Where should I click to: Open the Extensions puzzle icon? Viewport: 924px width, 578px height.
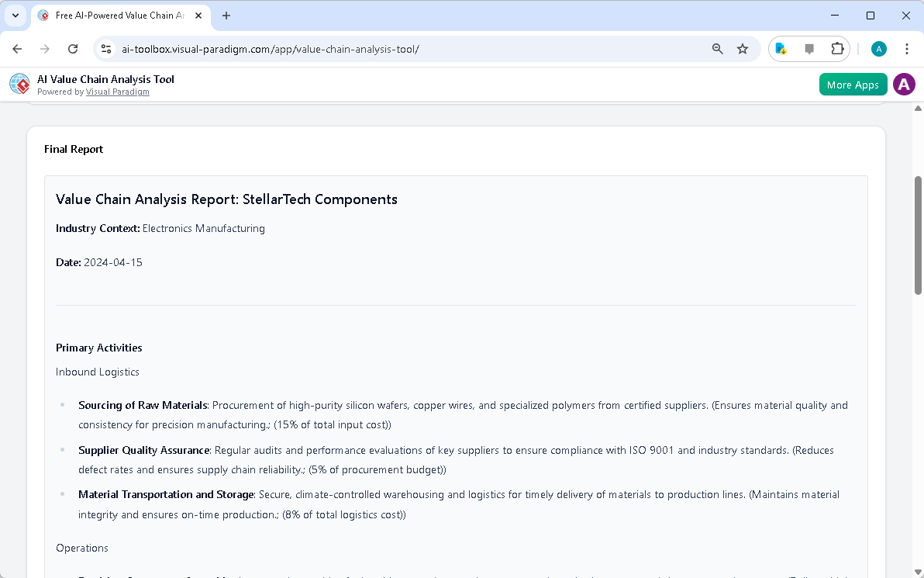click(x=837, y=48)
